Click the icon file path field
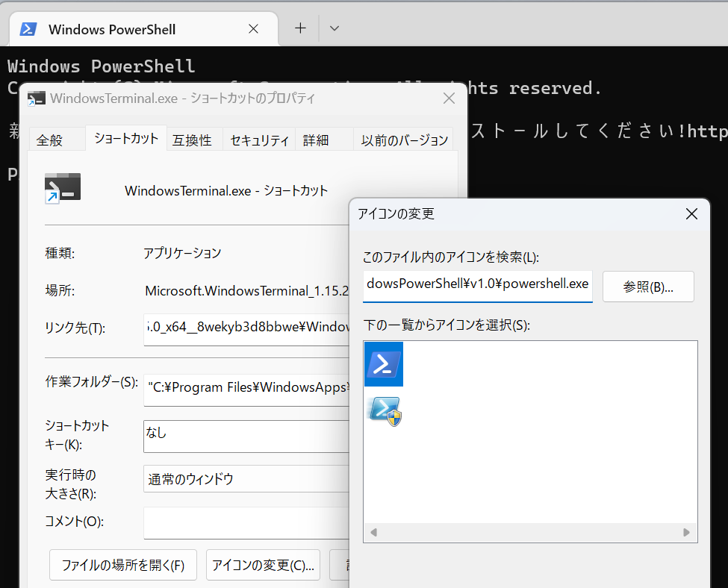The height and width of the screenshot is (588, 728). (478, 286)
